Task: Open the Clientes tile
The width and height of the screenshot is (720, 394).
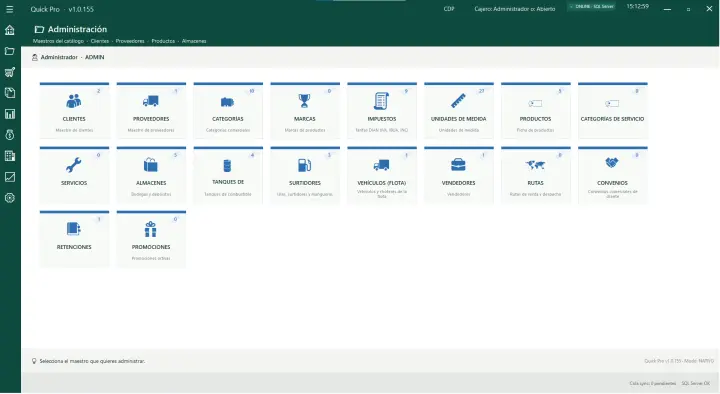Action: click(x=74, y=111)
